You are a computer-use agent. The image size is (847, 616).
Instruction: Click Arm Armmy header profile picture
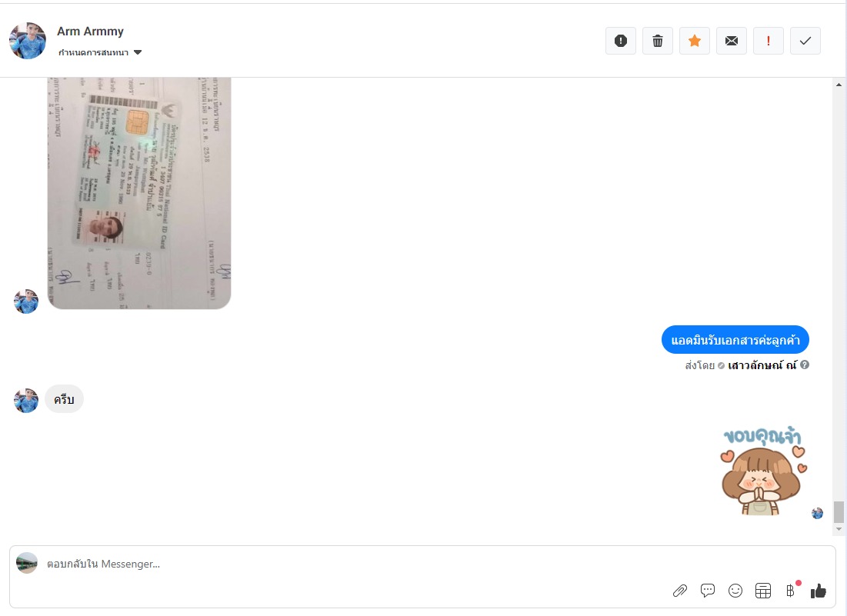(x=28, y=41)
